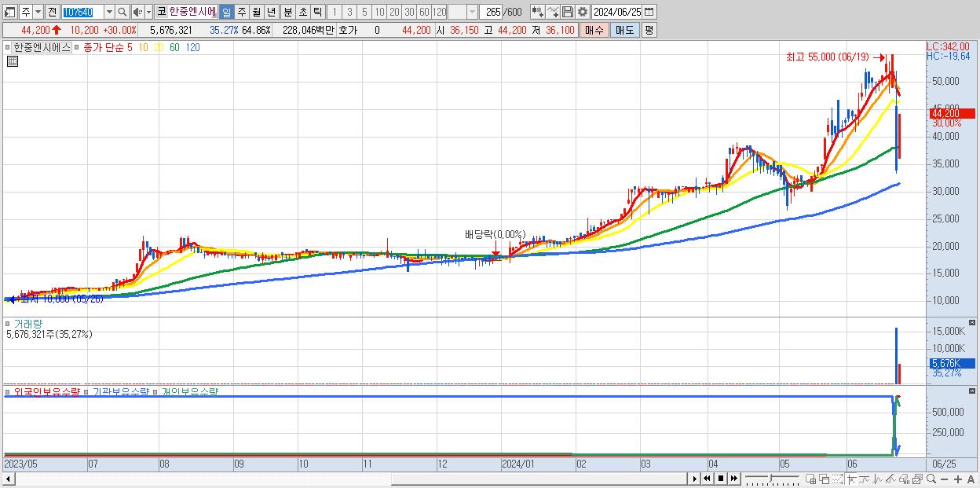Viewport: 980px width, 488px height.
Task: Open dropdown arrow beside the speaker icon
Action: point(148,12)
